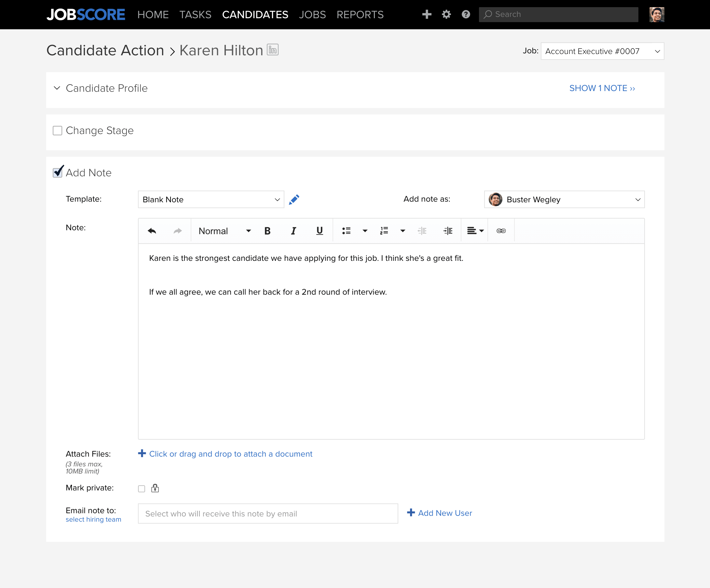Edit template with the blue pencil icon
The width and height of the screenshot is (710, 588).
pyautogui.click(x=294, y=199)
